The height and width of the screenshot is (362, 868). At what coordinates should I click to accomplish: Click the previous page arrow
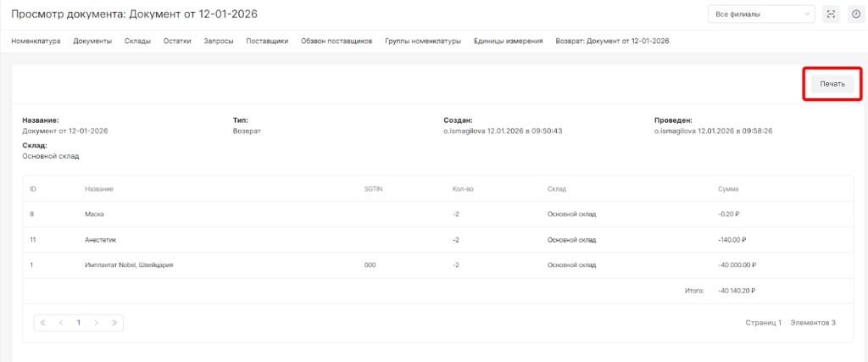point(61,323)
